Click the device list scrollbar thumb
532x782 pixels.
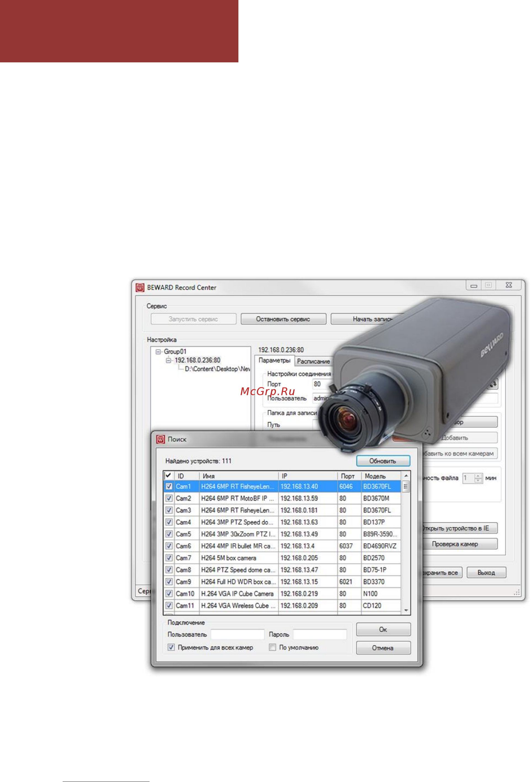tap(406, 486)
